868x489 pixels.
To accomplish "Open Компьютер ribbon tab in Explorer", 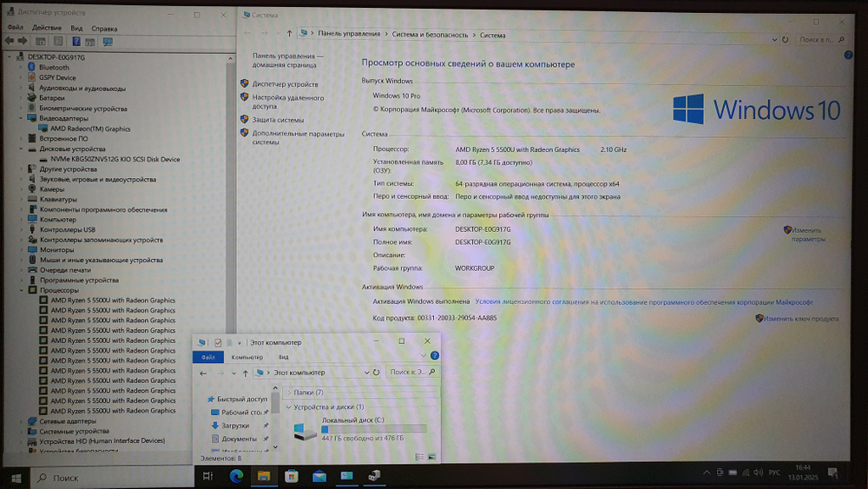I will (x=247, y=357).
